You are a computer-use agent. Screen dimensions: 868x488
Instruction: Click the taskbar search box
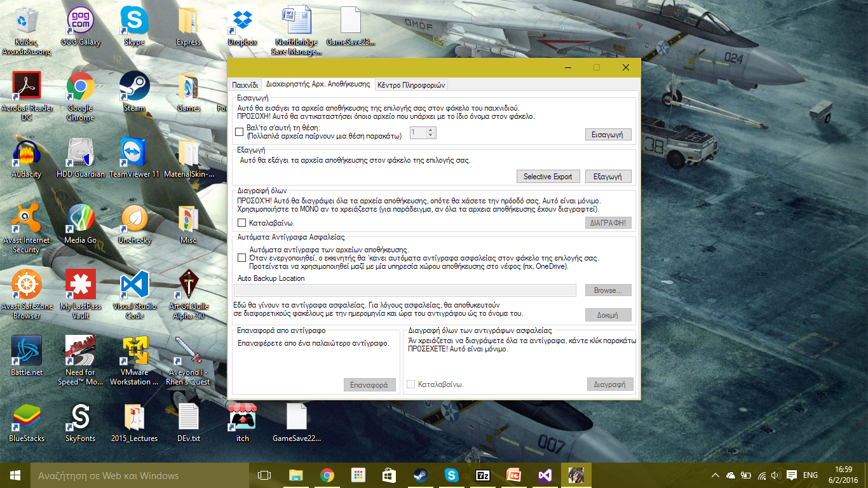[x=140, y=475]
